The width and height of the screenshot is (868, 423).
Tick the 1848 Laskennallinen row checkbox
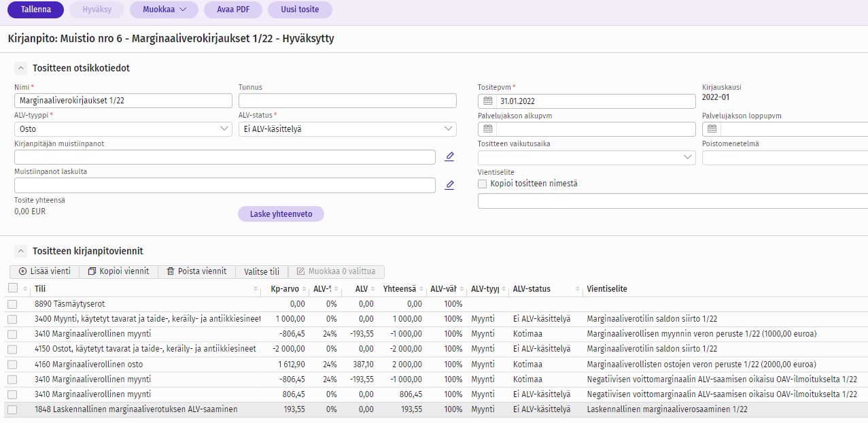12,409
